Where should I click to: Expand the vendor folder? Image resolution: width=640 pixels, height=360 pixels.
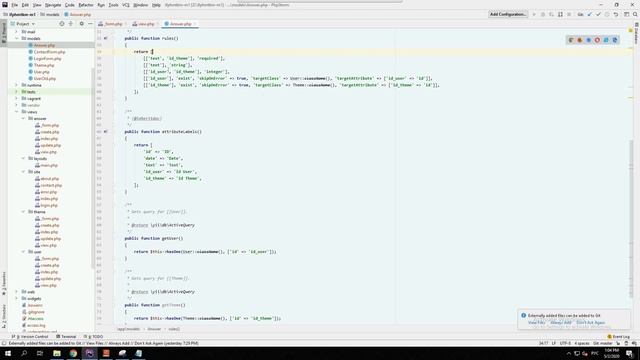[17, 105]
